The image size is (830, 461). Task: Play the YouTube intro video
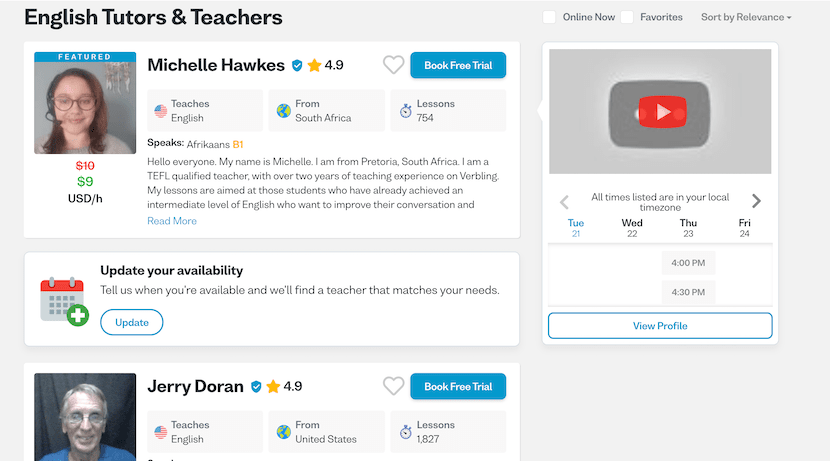click(x=661, y=112)
